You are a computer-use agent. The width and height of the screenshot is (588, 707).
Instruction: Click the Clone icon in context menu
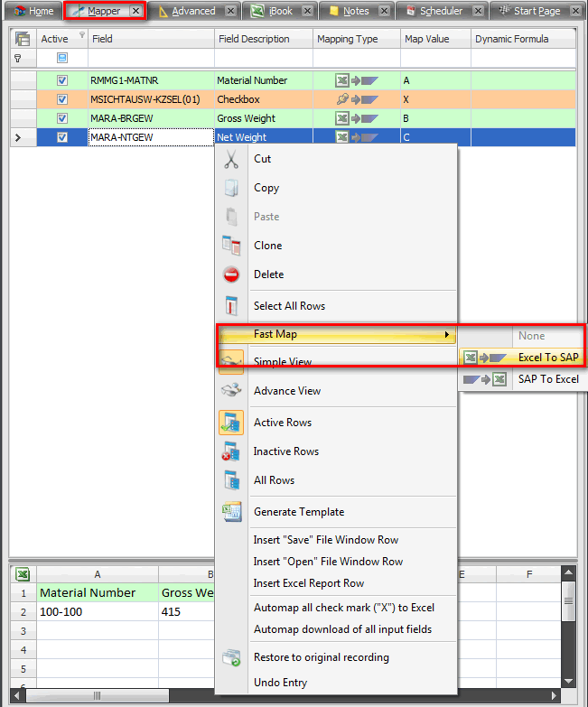pos(231,246)
